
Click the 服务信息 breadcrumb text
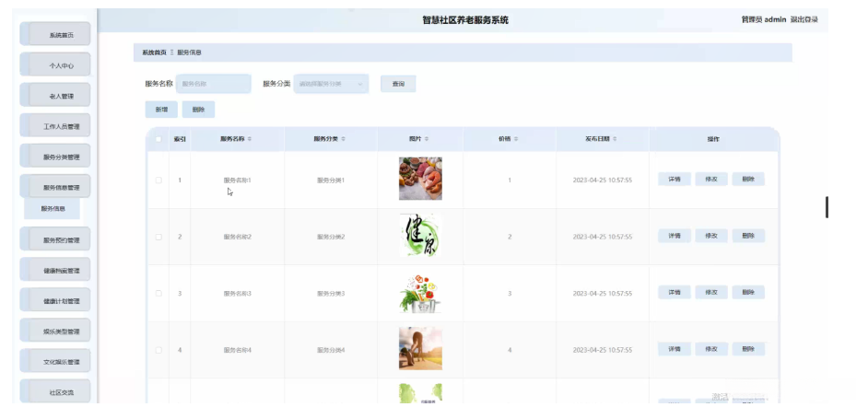[x=189, y=52]
